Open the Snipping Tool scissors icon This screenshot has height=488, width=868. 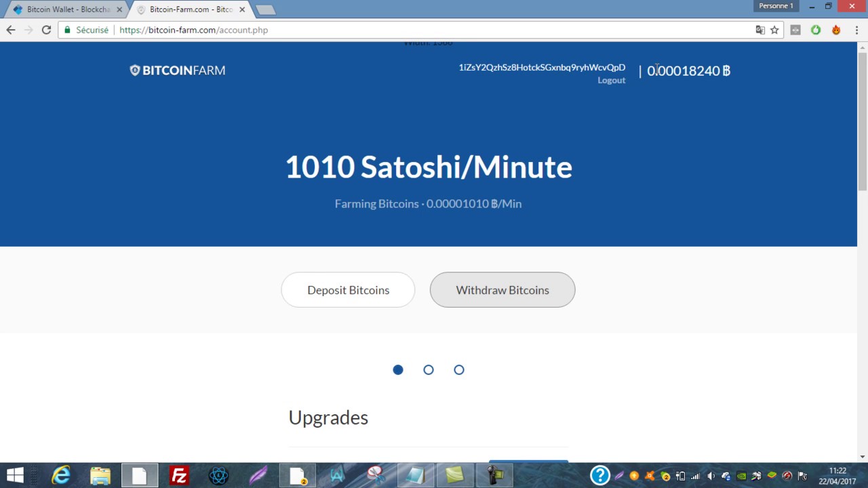pyautogui.click(x=376, y=475)
